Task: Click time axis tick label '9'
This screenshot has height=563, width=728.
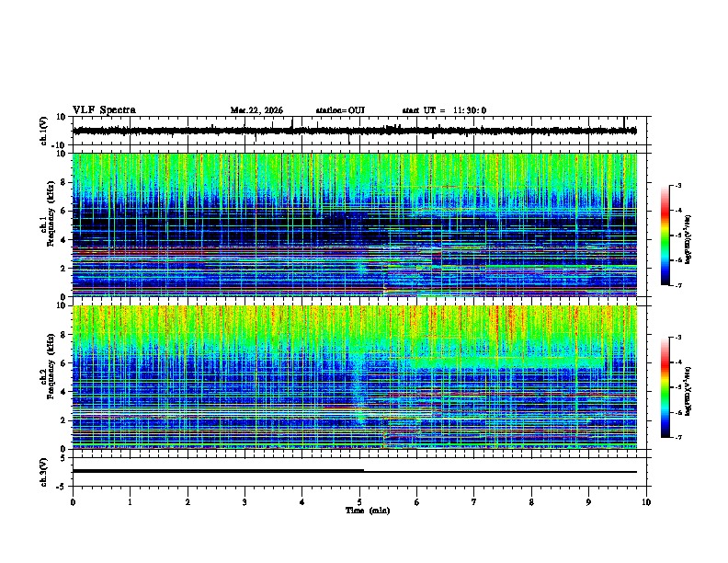Action: tap(588, 502)
